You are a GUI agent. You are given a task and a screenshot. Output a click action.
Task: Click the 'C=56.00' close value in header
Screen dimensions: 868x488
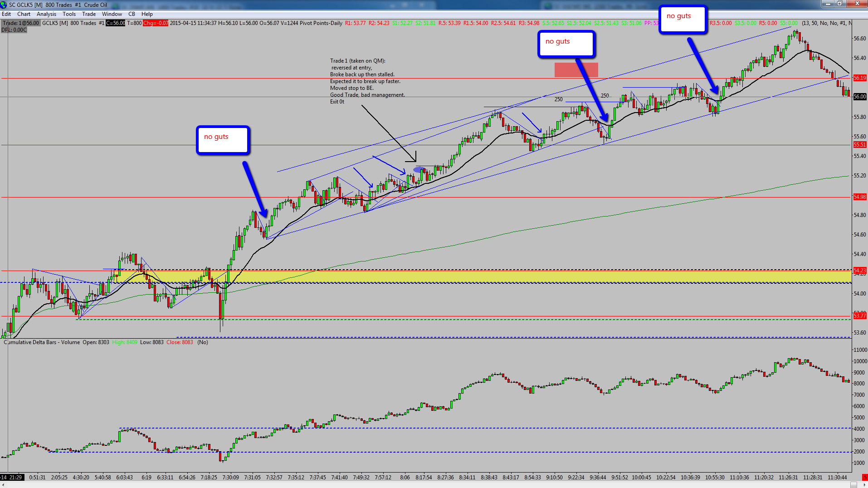(116, 23)
